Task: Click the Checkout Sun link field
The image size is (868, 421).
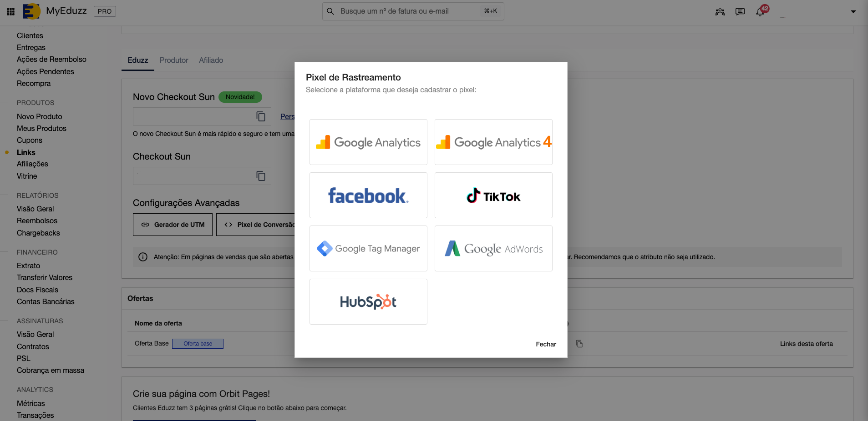Action: click(x=202, y=176)
